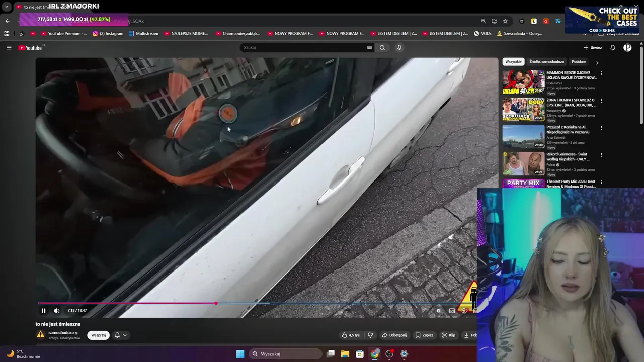Open the YouTube hamburger guide menu
This screenshot has height=362, width=644.
pyautogui.click(x=9, y=48)
